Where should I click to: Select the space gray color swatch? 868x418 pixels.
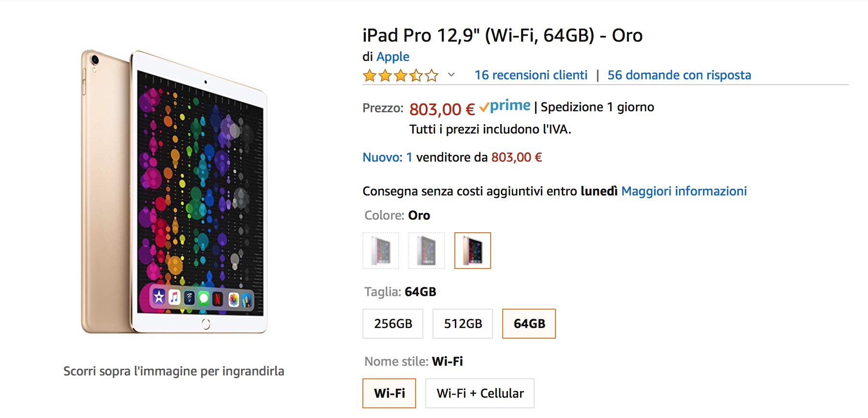(x=426, y=251)
